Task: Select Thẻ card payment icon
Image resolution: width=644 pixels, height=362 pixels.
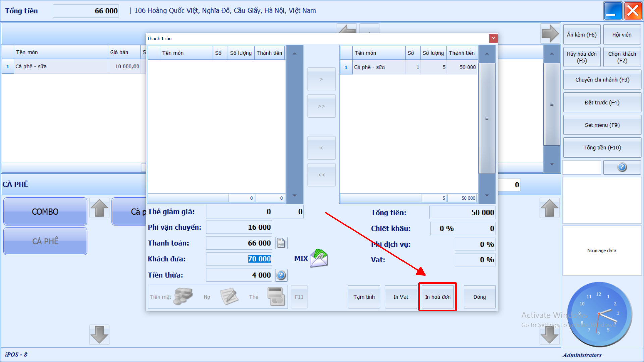Action: pos(276,296)
